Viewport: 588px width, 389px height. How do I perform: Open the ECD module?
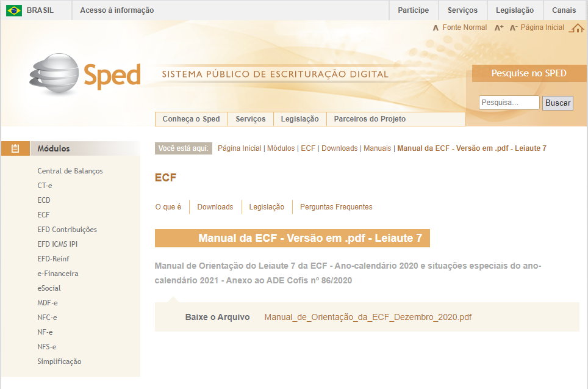coord(44,200)
